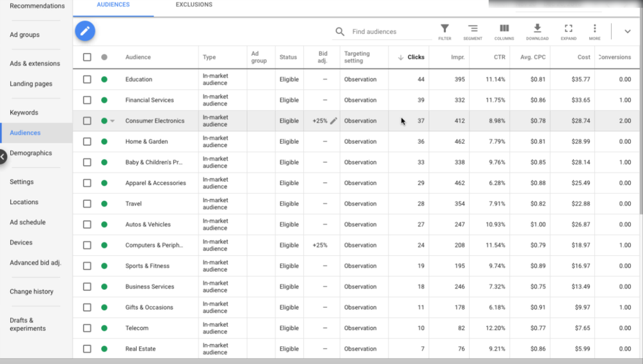
Task: Open the Segment tool
Action: 472,32
